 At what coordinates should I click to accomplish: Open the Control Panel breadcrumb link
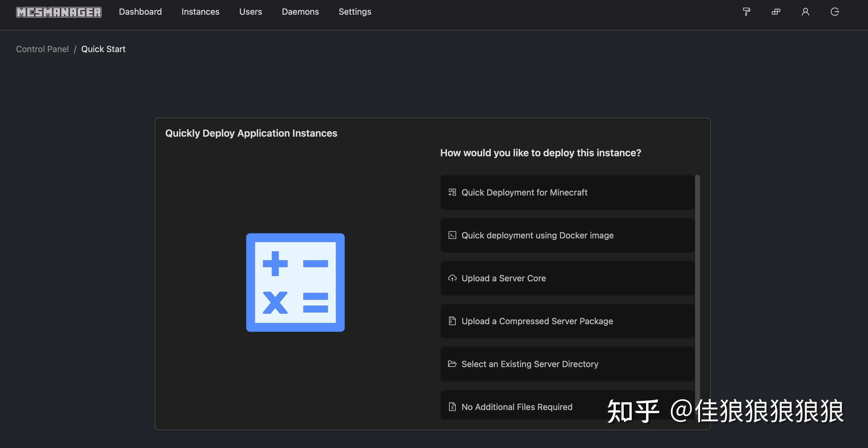coord(42,49)
